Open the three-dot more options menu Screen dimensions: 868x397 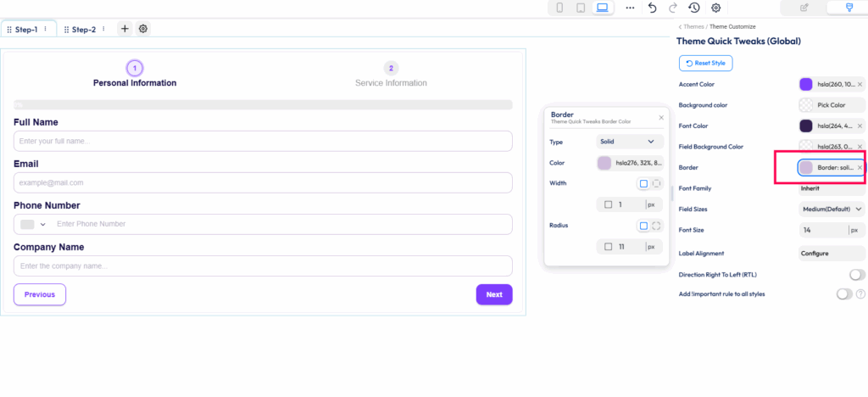pyautogui.click(x=630, y=8)
